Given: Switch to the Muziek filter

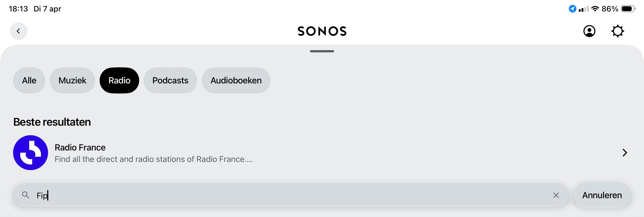Looking at the screenshot, I should [x=72, y=80].
